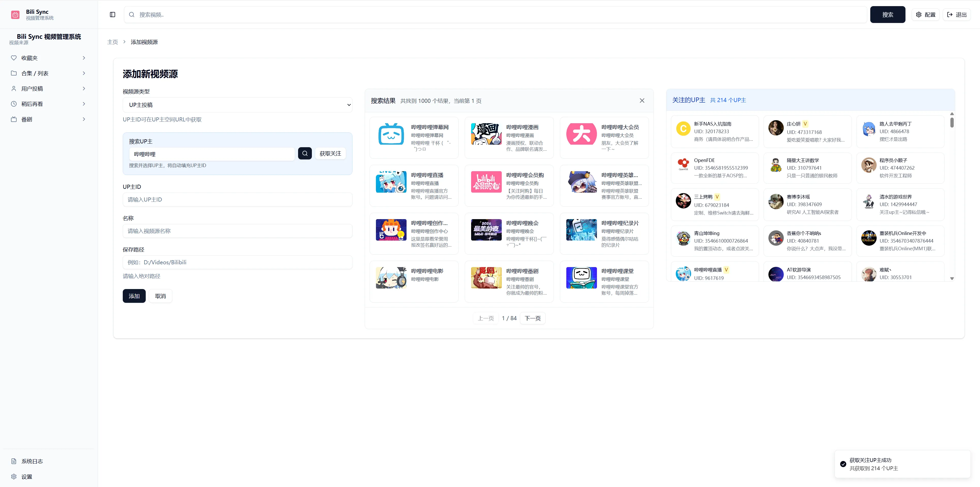Click the 添加 submit button
This screenshot has width=980, height=487.
click(x=134, y=296)
